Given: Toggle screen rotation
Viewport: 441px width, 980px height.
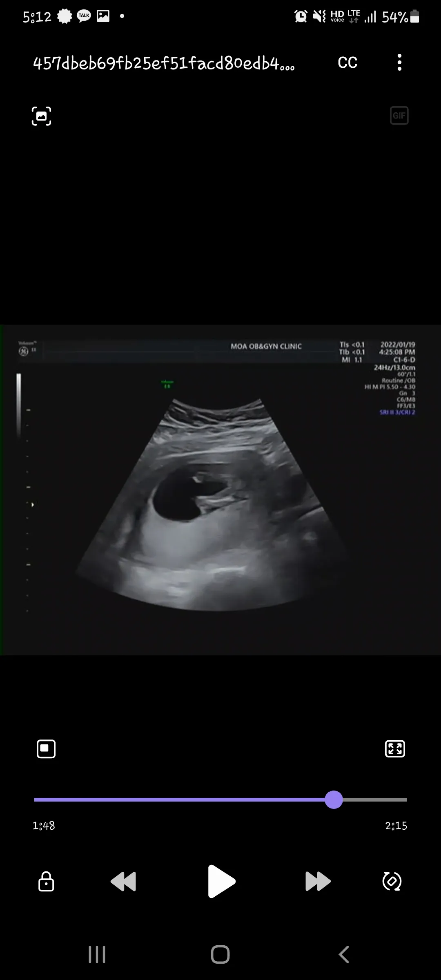Looking at the screenshot, I should (392, 881).
